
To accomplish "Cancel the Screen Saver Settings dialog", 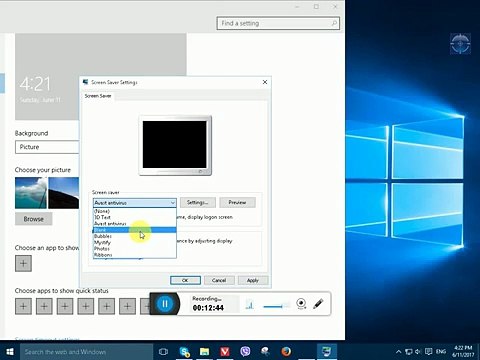I will point(219,280).
